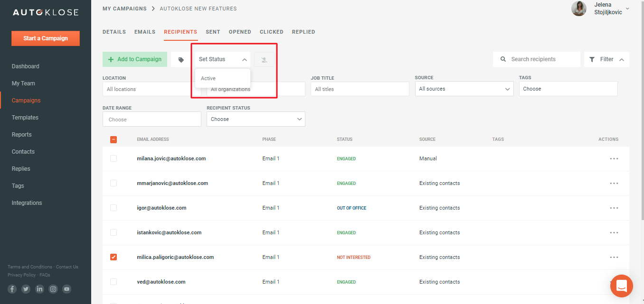Select Active from the status menu
This screenshot has width=644, height=304.
222,78
